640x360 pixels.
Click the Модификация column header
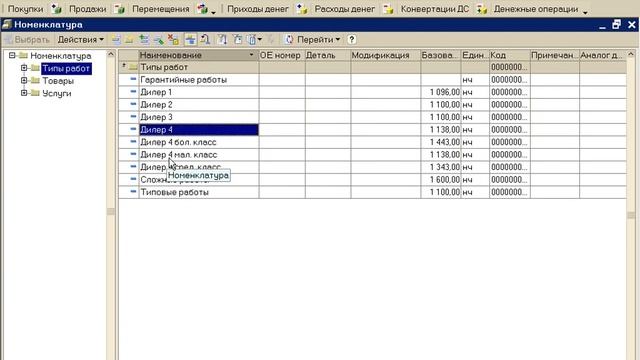tap(385, 55)
